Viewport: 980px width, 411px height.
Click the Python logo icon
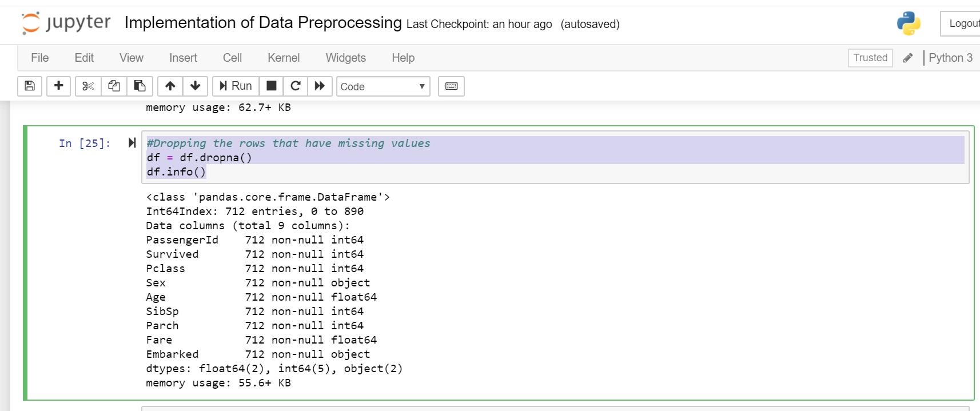click(909, 23)
